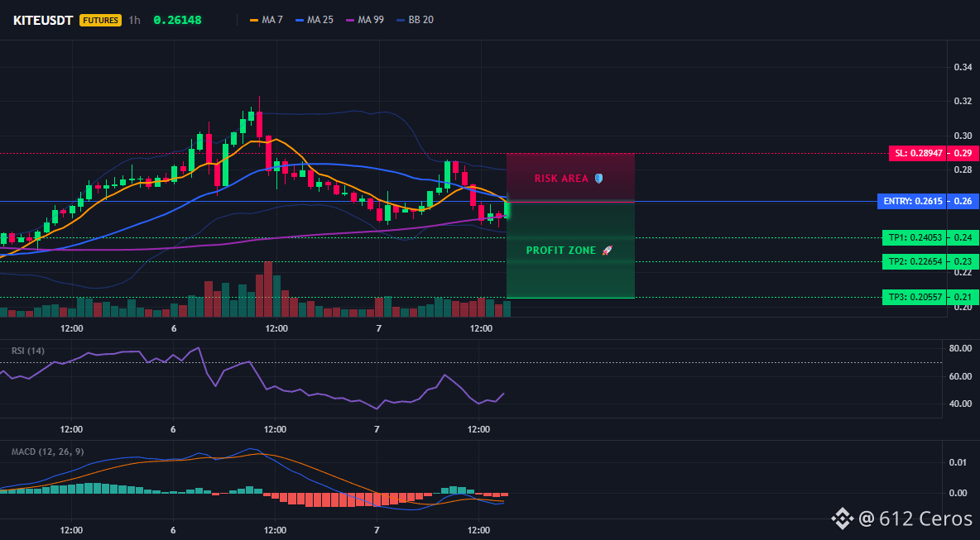This screenshot has height=540, width=980.
Task: Click the day 6 marker on price time axis
Action: point(174,328)
